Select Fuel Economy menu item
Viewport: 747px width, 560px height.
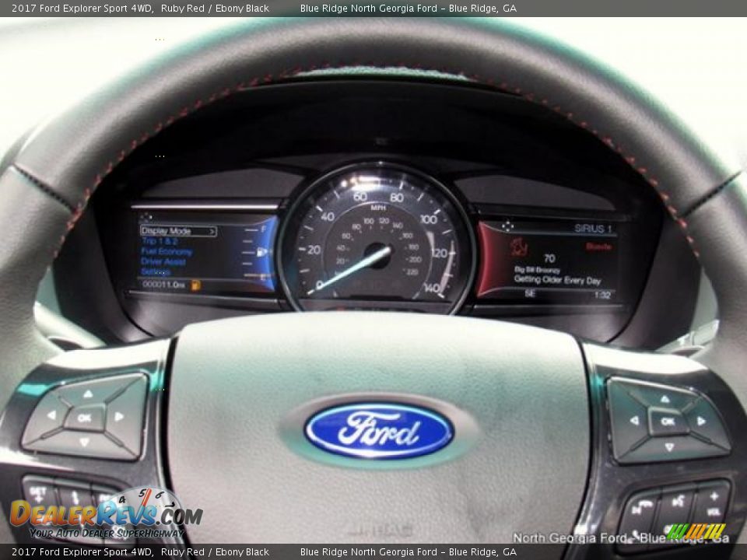(167, 252)
